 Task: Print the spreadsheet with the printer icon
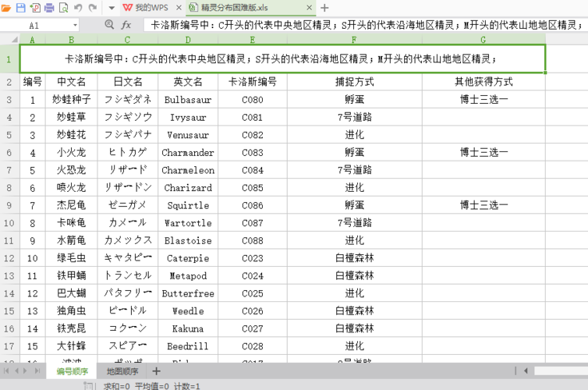coord(49,8)
